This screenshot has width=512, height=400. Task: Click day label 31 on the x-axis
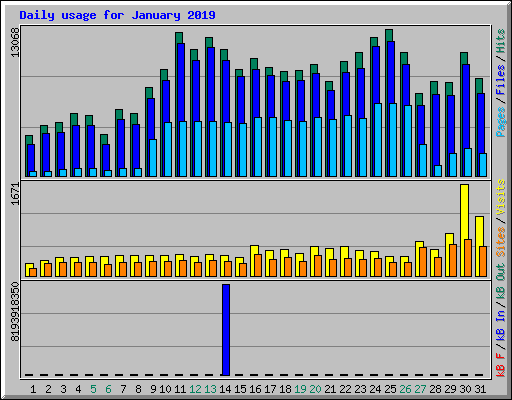(480, 389)
